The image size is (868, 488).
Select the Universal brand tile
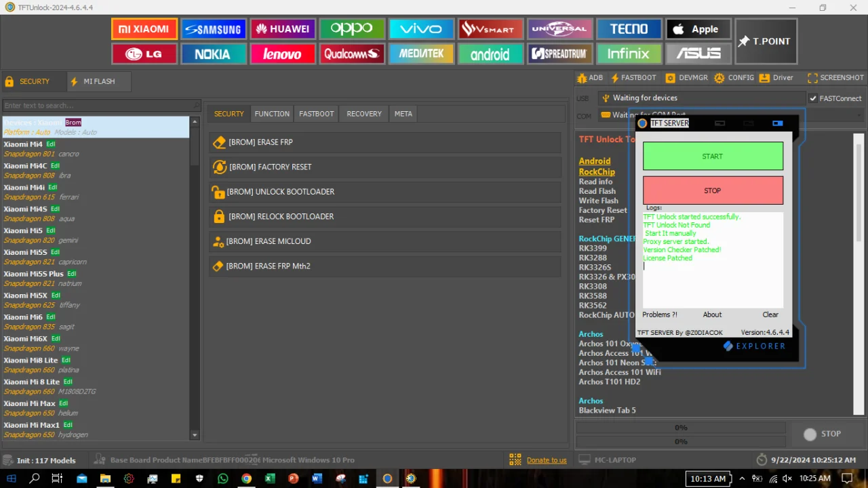click(x=559, y=29)
